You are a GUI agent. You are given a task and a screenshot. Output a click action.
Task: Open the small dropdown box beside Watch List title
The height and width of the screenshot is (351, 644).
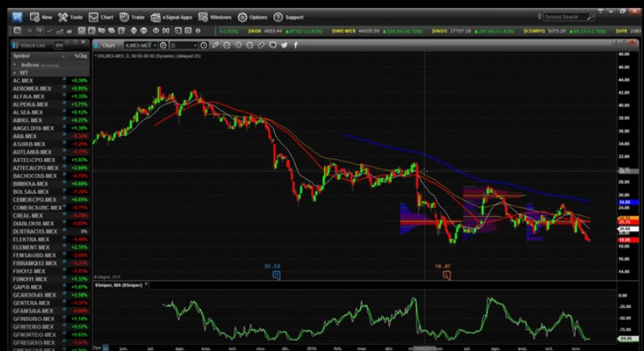point(59,45)
